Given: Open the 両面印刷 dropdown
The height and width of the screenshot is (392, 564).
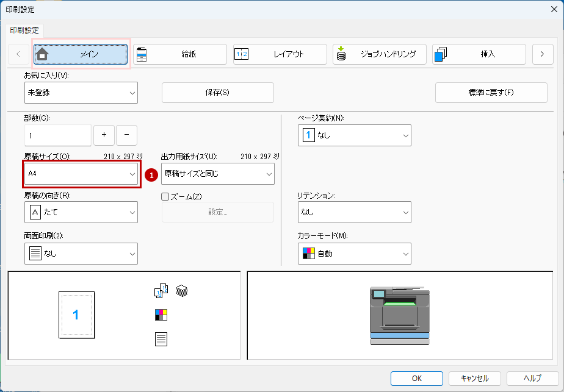Looking at the screenshot, I should click(81, 254).
